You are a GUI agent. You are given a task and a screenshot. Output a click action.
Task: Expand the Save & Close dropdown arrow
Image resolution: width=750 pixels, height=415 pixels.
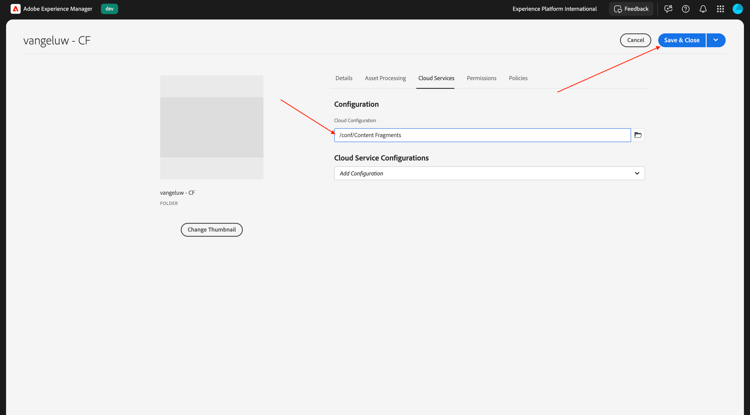[x=716, y=40]
